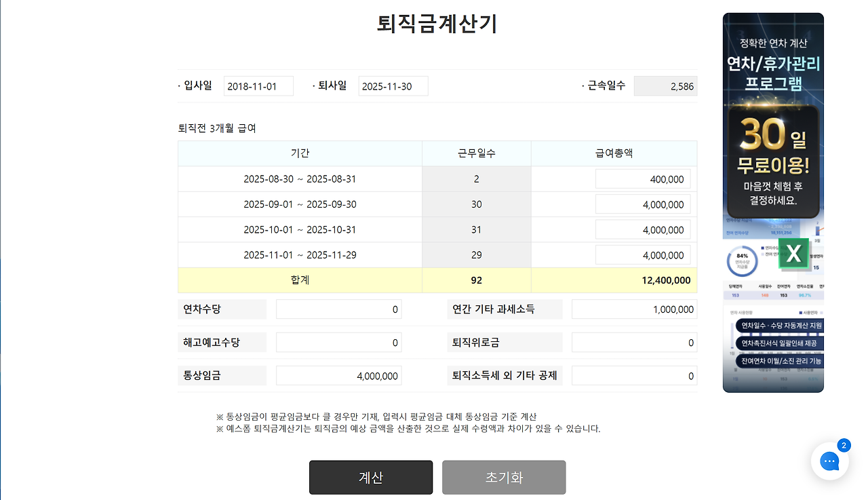Click the note starting with ※ 예스폼 퇴직금계산기는
Viewport: 868px width, 500px height.
[x=408, y=429]
